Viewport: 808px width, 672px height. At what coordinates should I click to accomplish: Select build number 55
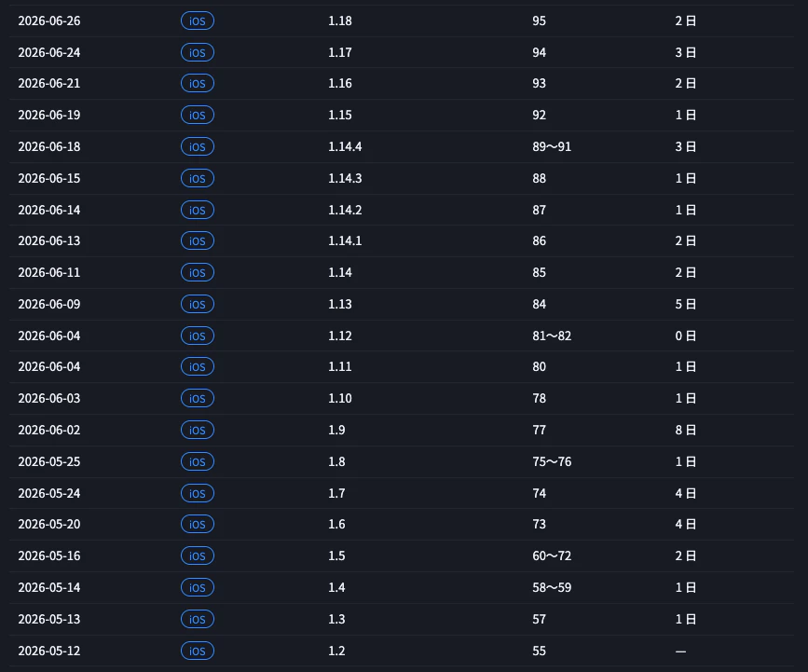coord(539,651)
